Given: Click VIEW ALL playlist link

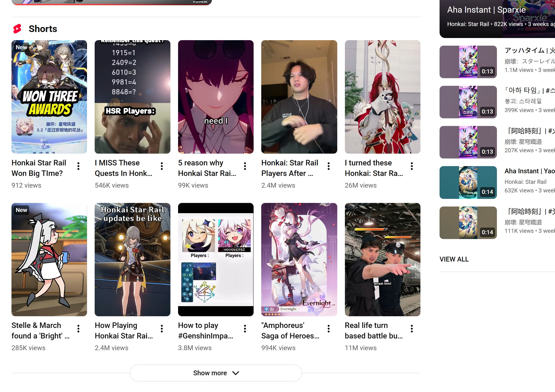Looking at the screenshot, I should (454, 259).
